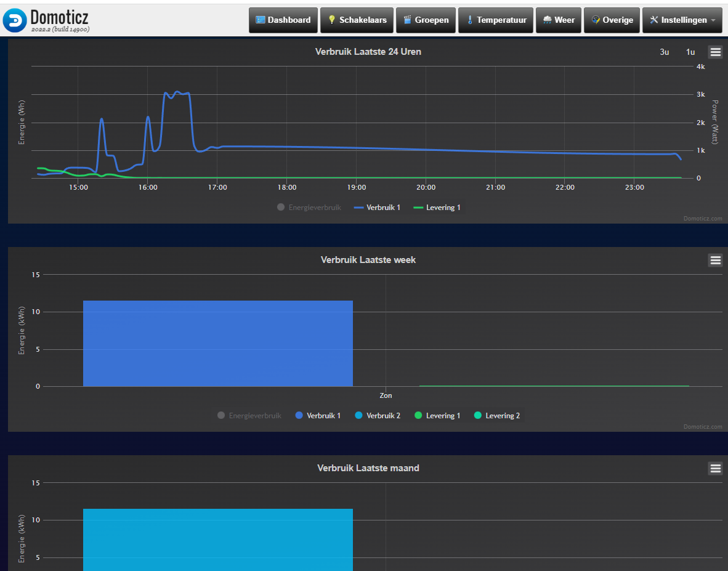This screenshot has width=728, height=571.
Task: Open the weekly chart context menu icon
Action: [x=716, y=261]
